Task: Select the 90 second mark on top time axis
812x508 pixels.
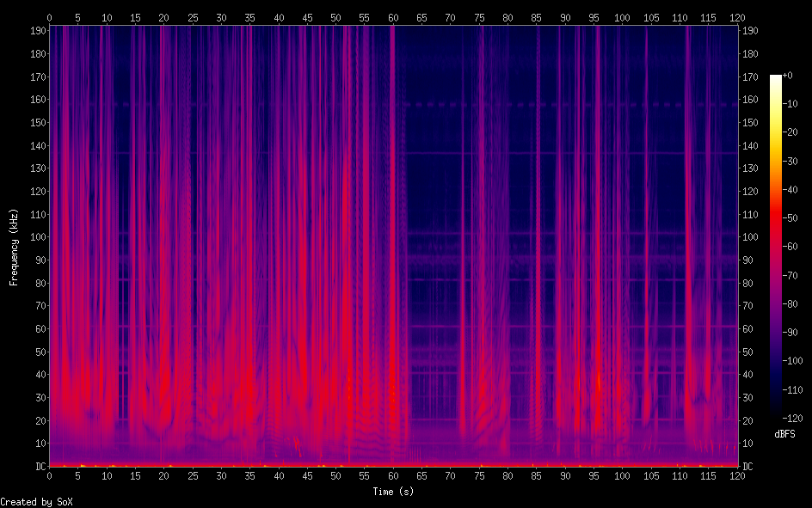Action: 565,17
